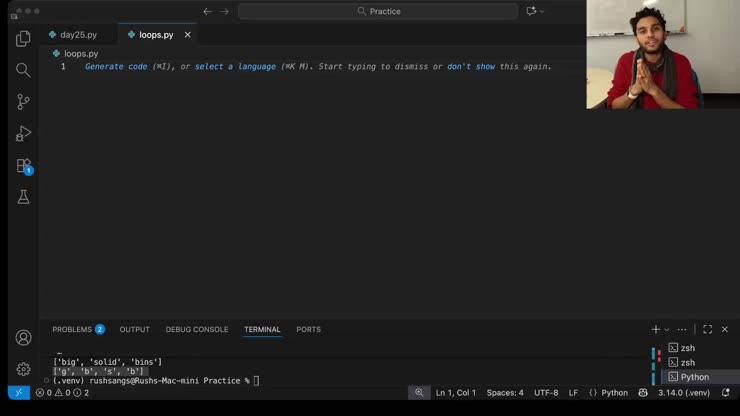Open the Accounts menu icon

point(23,338)
